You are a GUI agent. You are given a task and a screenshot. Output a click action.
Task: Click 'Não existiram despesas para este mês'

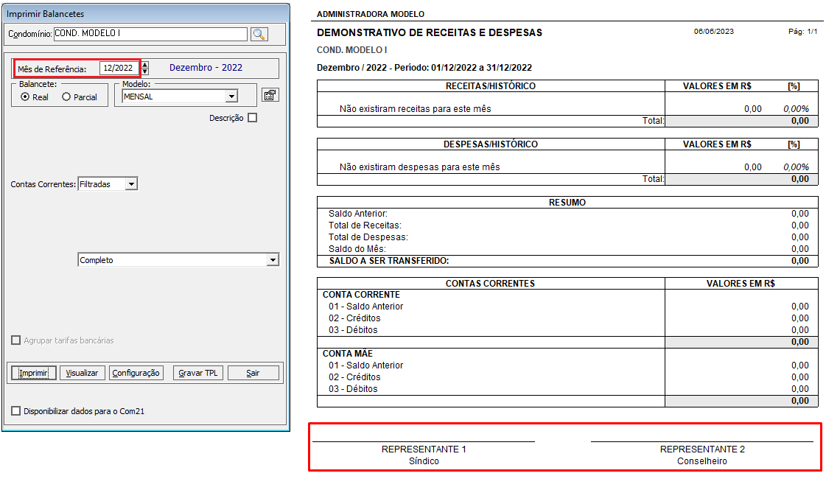(419, 167)
